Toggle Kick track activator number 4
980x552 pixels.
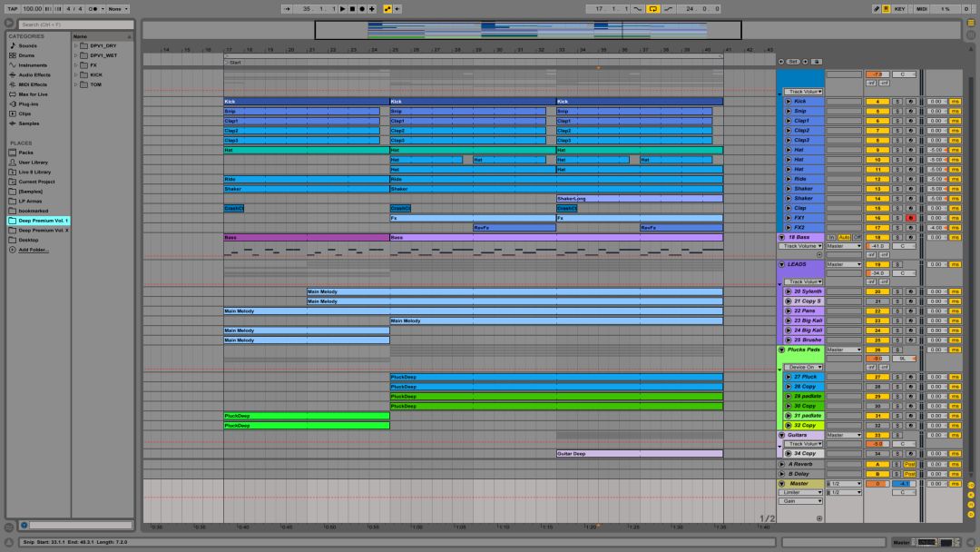coord(877,102)
